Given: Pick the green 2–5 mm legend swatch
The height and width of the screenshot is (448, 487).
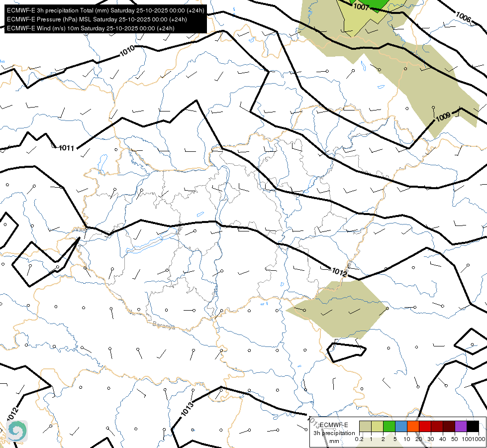Looking at the screenshot, I should coord(389,426).
